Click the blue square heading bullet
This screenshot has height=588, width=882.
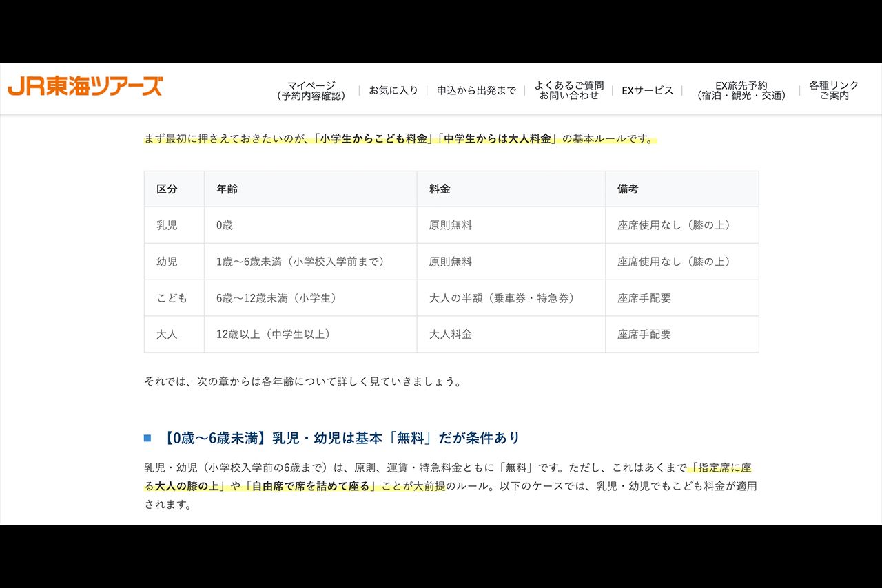point(147,438)
